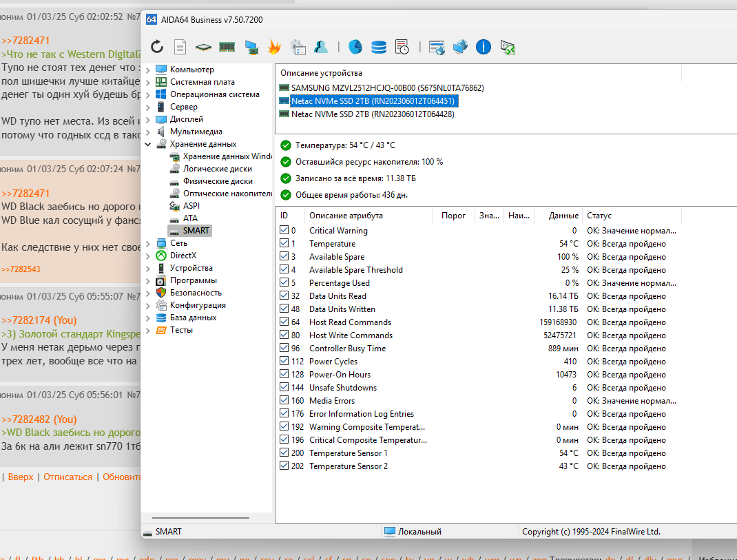Select Системная плата tree node
Viewport: 737px width, 560px height.
[x=202, y=82]
